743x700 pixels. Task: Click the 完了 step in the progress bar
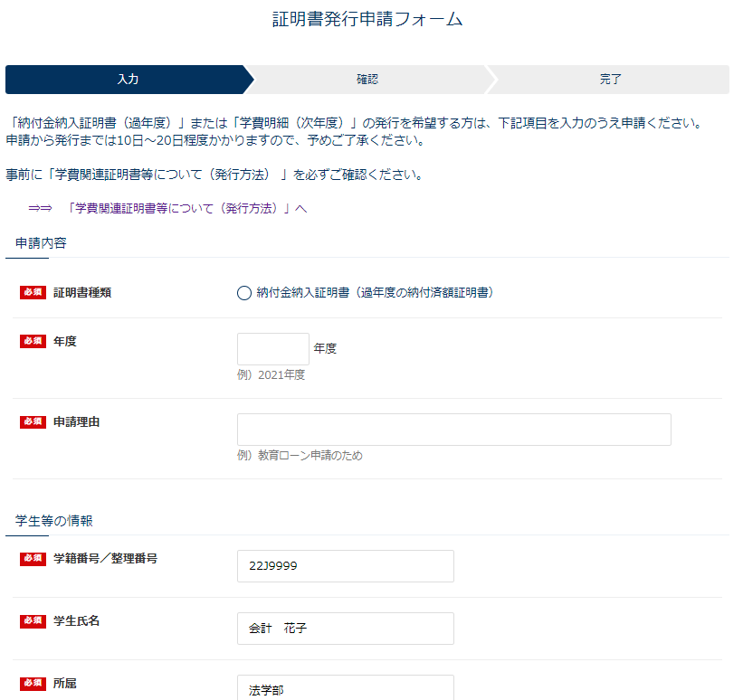point(611,80)
